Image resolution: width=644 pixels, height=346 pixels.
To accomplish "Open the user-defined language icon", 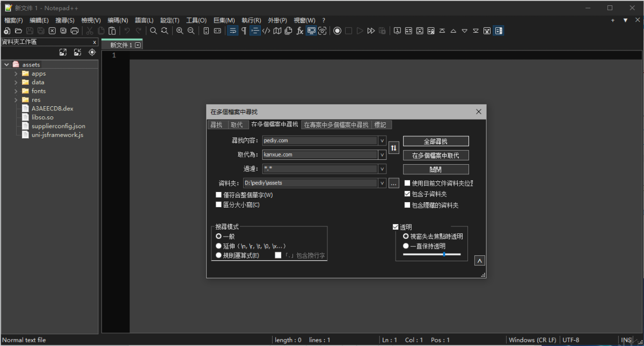I will coord(266,31).
